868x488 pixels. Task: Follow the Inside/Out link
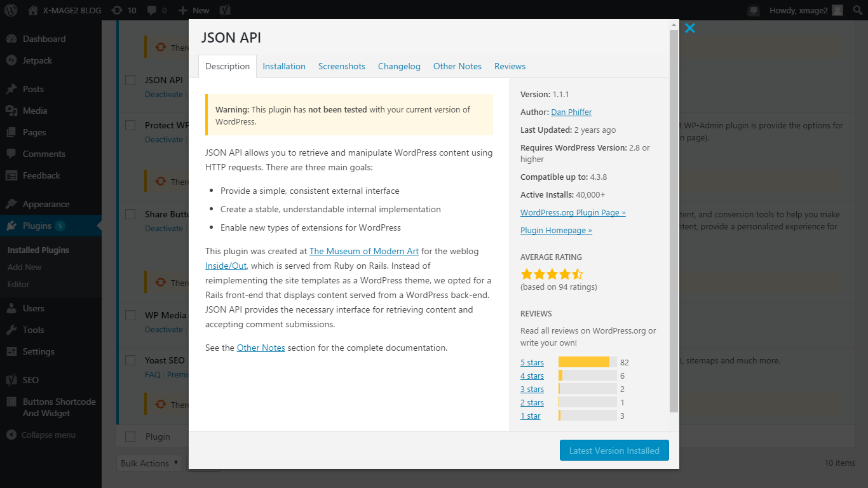tap(226, 266)
